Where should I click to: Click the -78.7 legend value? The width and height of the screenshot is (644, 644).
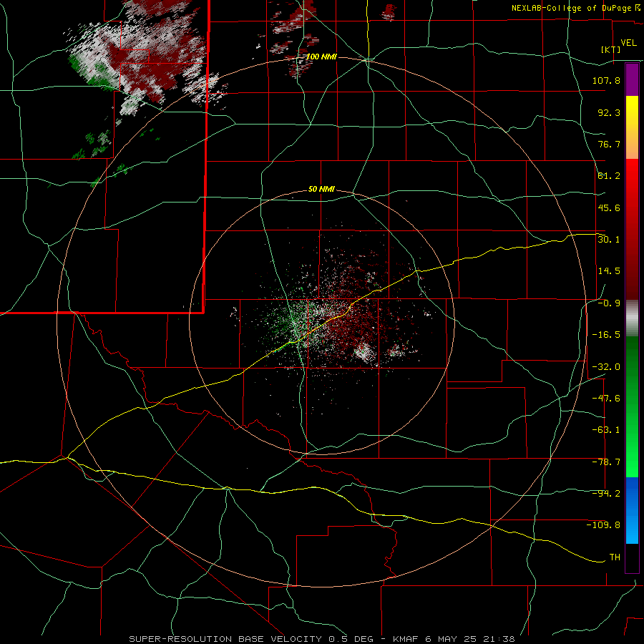click(x=606, y=462)
